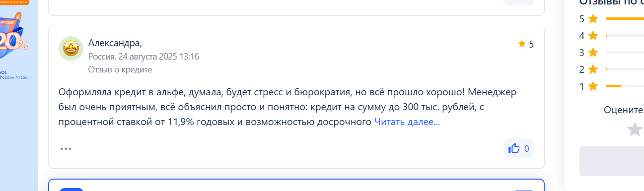This screenshot has height=191, width=644.
Task: Click the orange star beside review score 5
Action: tap(521, 44)
